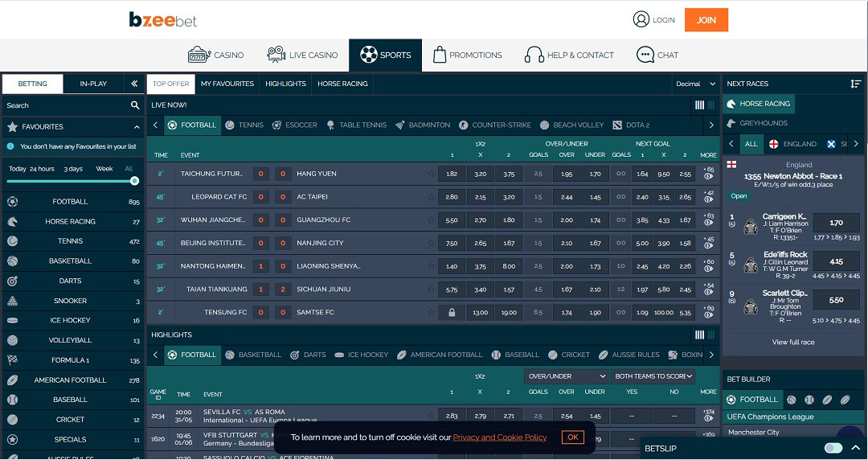Screen dimensions: 868x460
Task: Adjust the time range slider handle
Action: coord(134,181)
